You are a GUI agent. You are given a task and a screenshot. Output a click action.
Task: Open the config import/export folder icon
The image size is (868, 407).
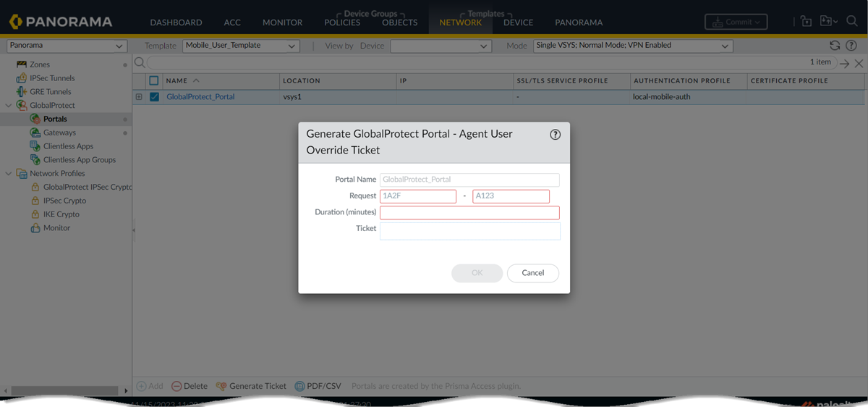click(828, 22)
